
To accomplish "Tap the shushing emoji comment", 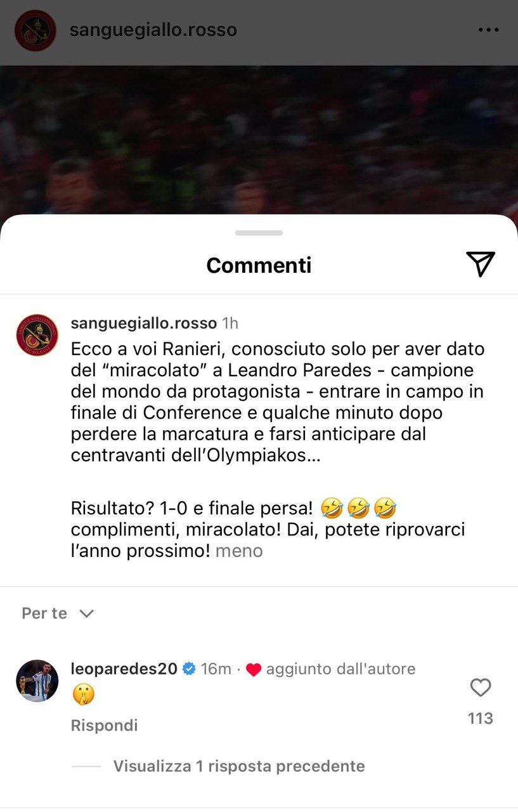I will point(84,695).
